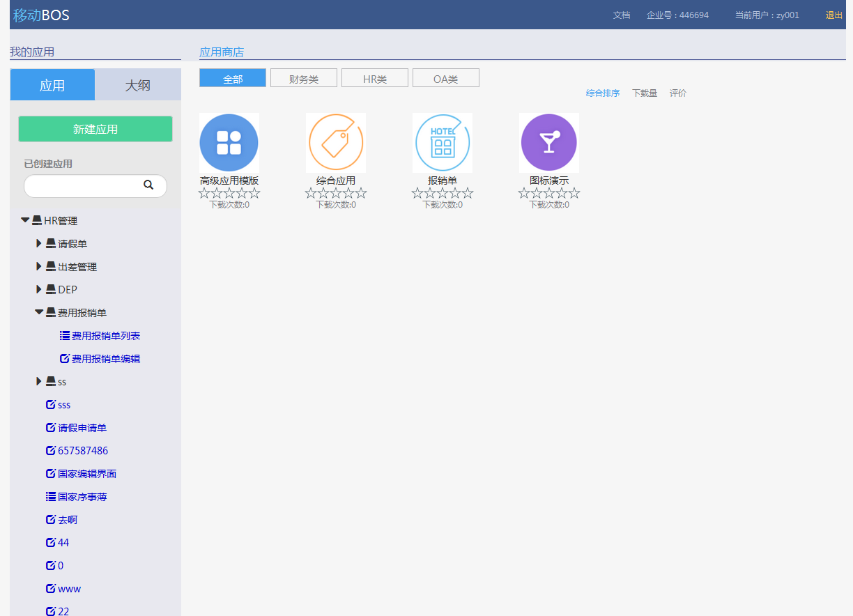The image size is (853, 616).
Task: Open 费用报销单列表 list item
Action: click(105, 336)
